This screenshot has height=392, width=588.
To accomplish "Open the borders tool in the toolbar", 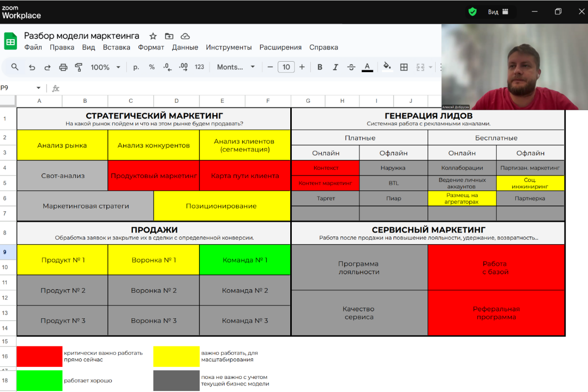I will pyautogui.click(x=404, y=67).
